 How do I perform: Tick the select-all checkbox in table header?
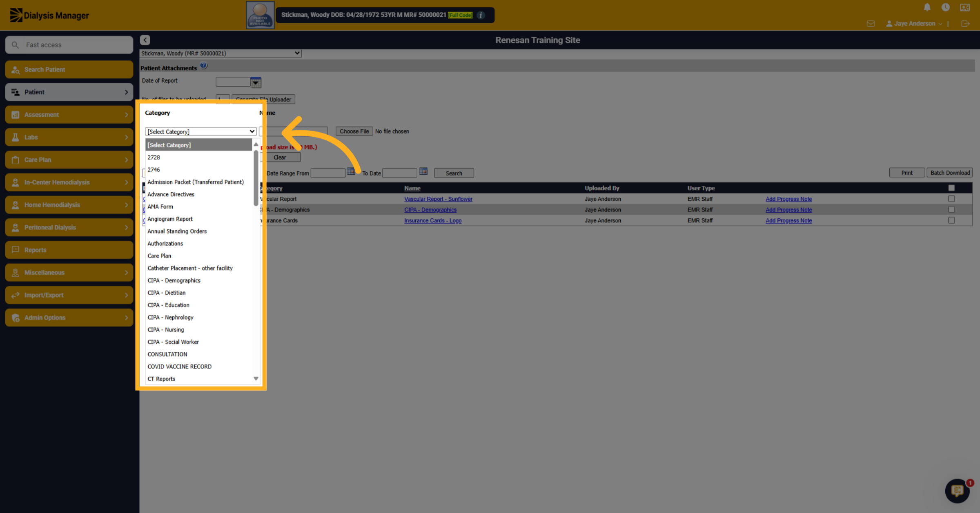951,188
